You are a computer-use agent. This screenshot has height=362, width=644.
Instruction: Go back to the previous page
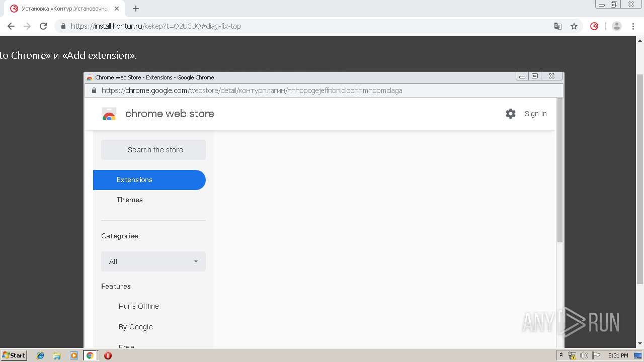point(11,26)
